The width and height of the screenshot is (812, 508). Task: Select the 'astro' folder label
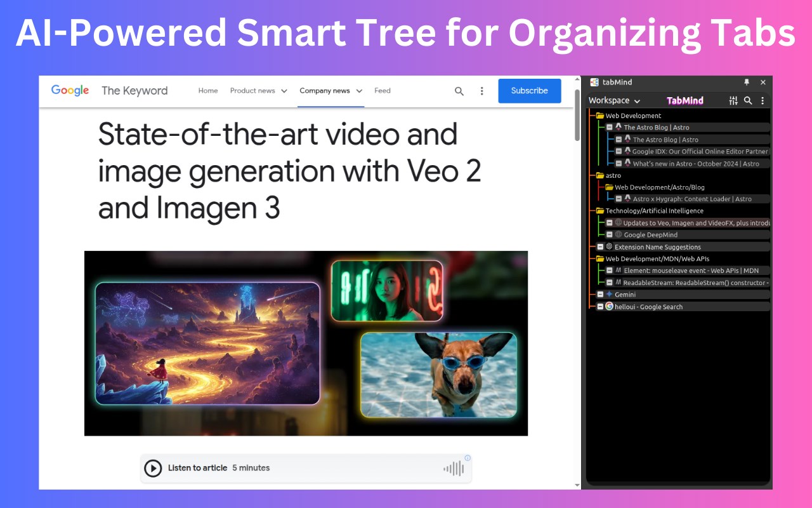[613, 175]
